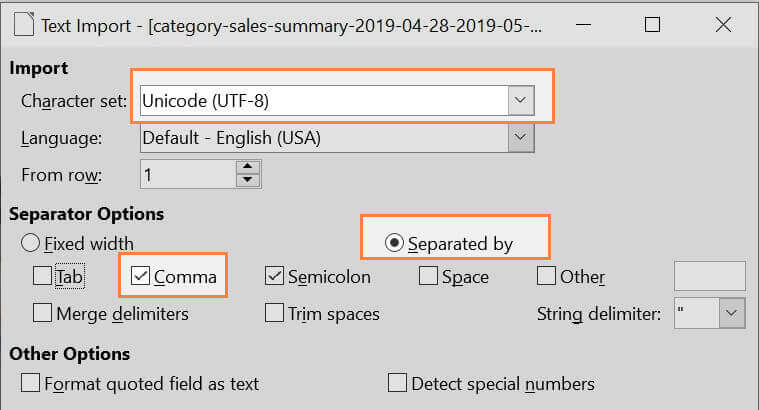This screenshot has width=759, height=410.
Task: Open the String delimiter dropdown
Action: tap(732, 313)
